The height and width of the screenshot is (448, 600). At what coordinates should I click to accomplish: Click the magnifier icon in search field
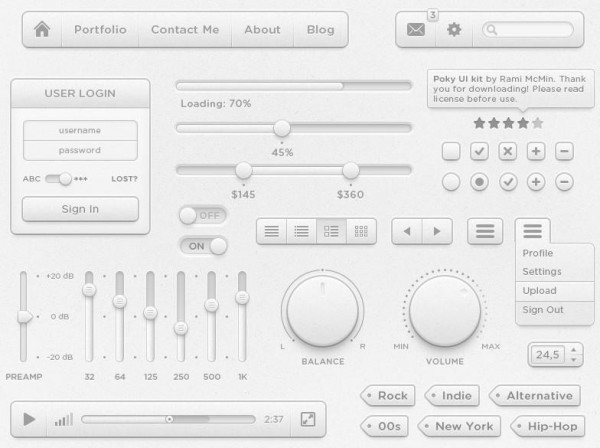pos(492,30)
